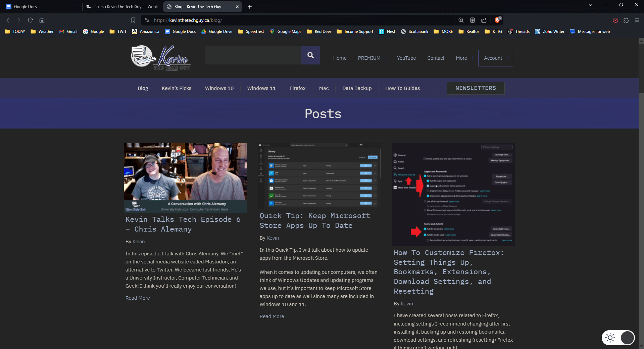This screenshot has height=349, width=644.
Task: Open YouTube nav link
Action: [x=406, y=58]
